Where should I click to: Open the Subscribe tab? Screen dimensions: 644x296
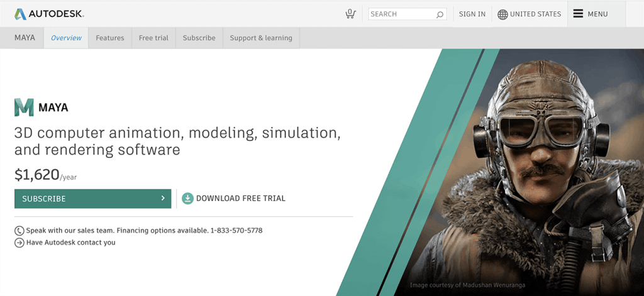[199, 38]
